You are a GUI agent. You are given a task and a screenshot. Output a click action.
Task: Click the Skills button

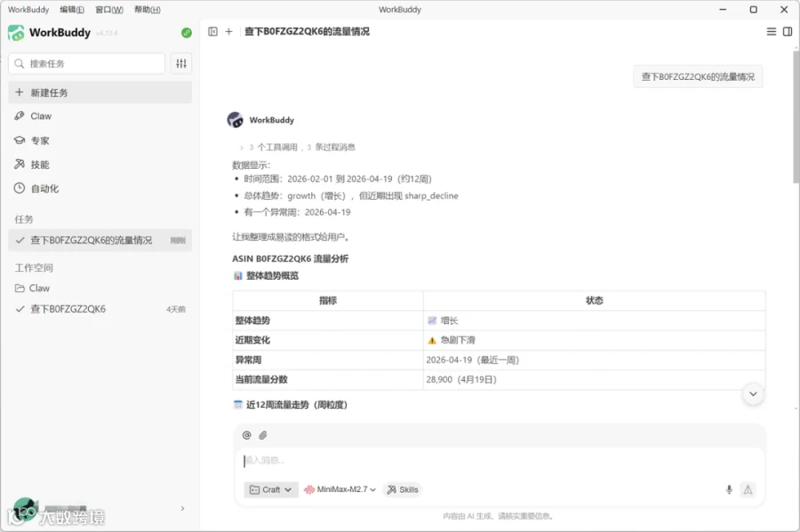[403, 489]
